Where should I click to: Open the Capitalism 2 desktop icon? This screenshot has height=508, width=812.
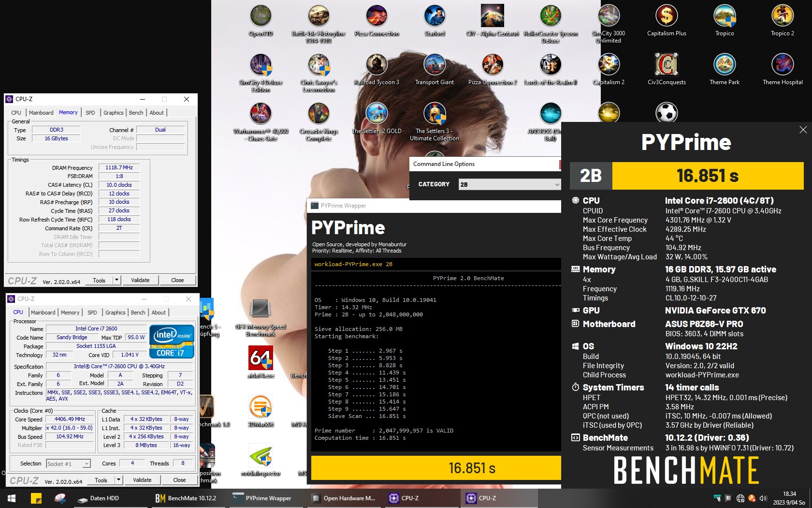tap(609, 70)
